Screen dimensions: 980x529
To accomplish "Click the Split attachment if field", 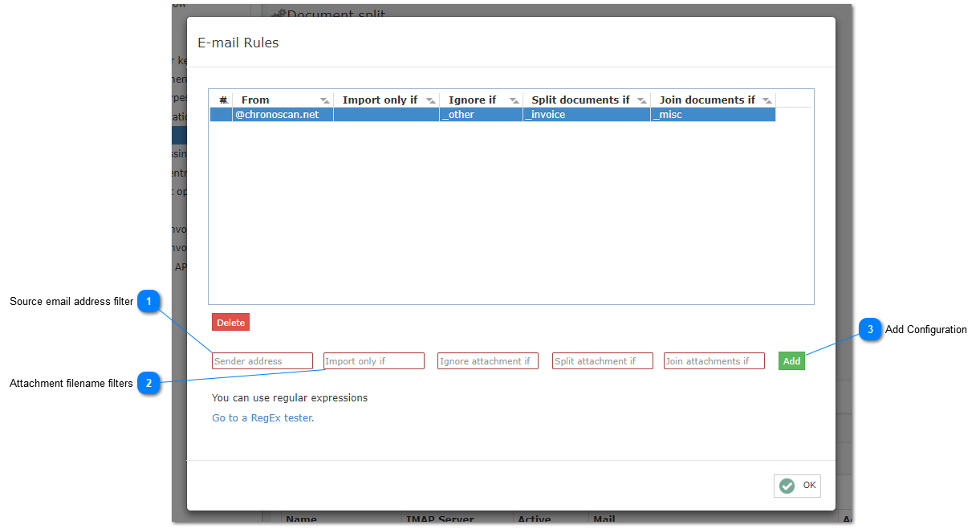I will pos(602,360).
